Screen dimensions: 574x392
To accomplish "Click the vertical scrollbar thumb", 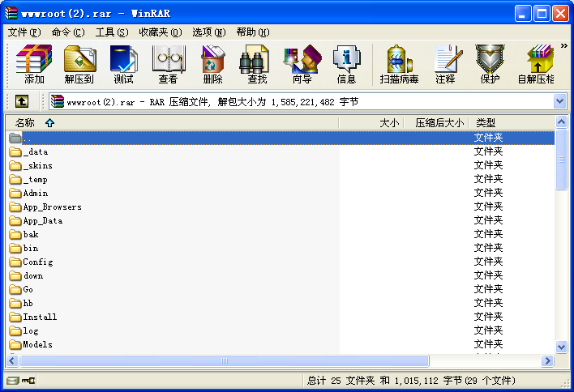I will 561,160.
